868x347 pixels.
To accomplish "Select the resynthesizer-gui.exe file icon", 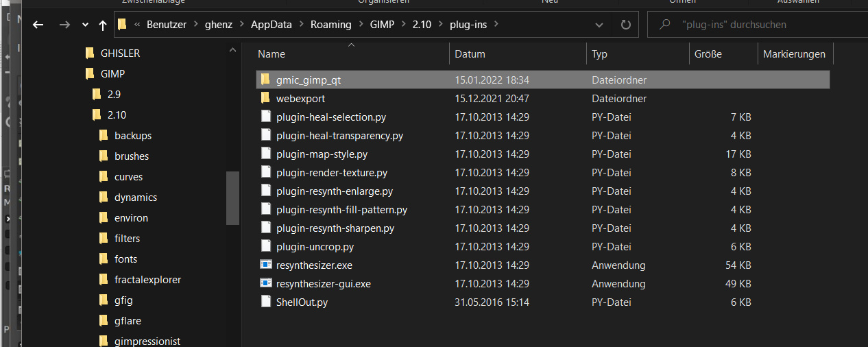I will pyautogui.click(x=266, y=283).
